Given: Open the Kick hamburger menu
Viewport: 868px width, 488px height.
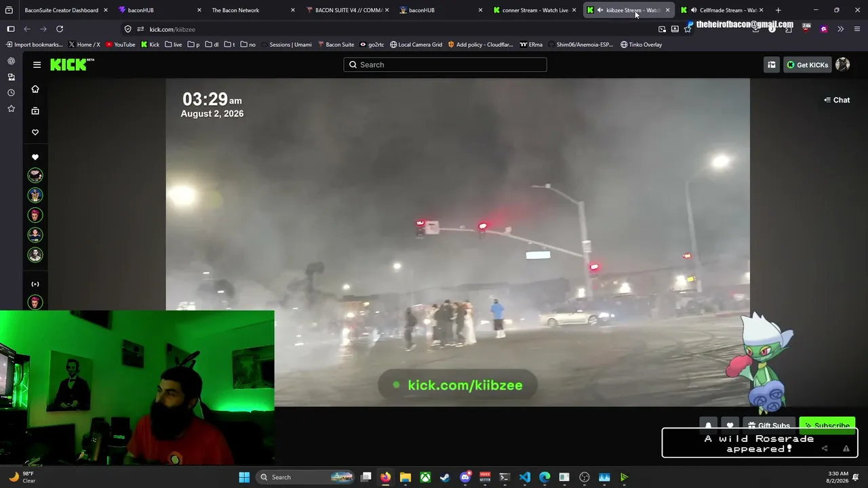Looking at the screenshot, I should coord(37,64).
